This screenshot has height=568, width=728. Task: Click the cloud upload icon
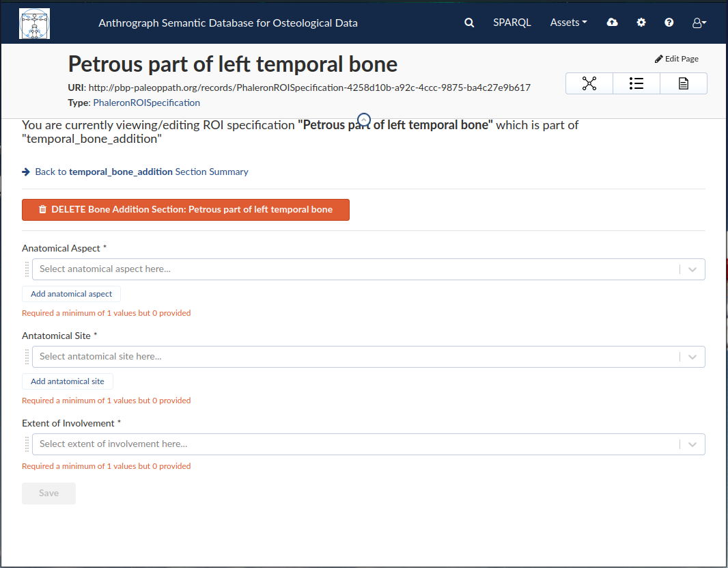(x=612, y=23)
